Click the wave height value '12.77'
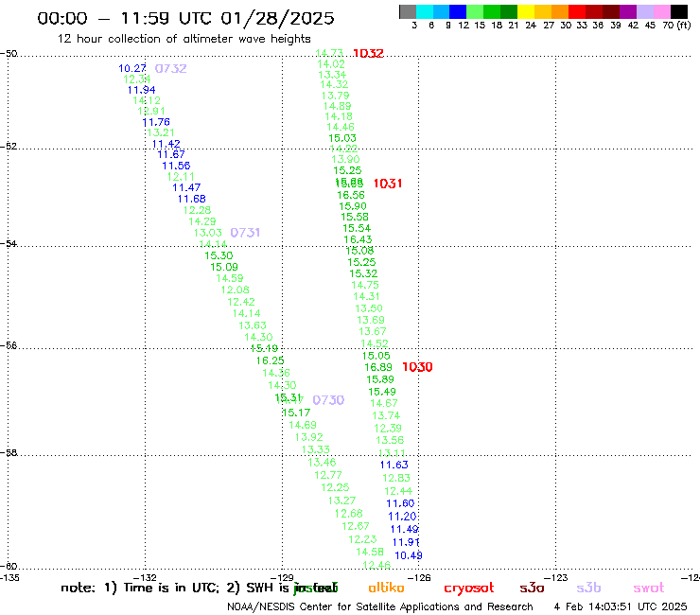Screen dimensions: 700x615 (328, 475)
